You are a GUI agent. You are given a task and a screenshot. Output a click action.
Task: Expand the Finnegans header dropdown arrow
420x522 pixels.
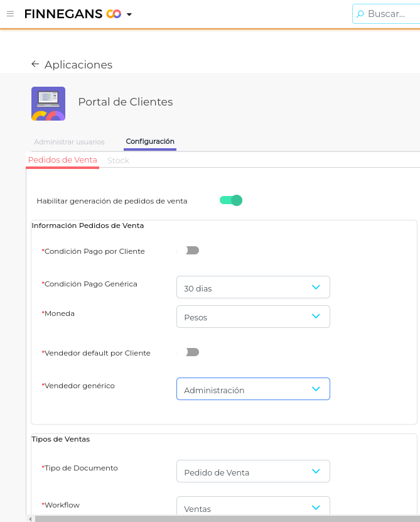[x=129, y=14]
